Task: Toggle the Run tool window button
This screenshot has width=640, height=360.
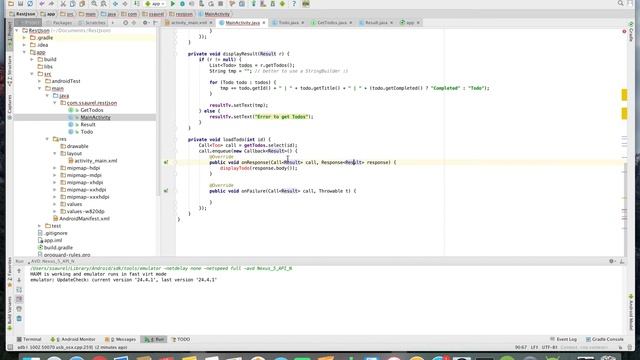Action: (154, 339)
